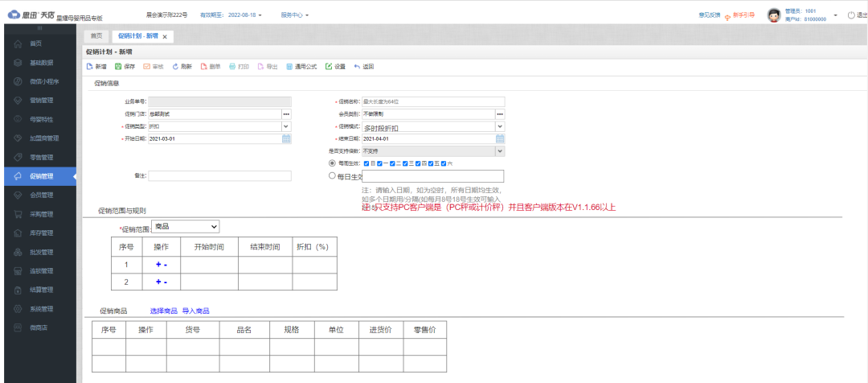The height and width of the screenshot is (383, 868).
Task: Open 会员管理 in the left sidebar
Action: pos(41,195)
